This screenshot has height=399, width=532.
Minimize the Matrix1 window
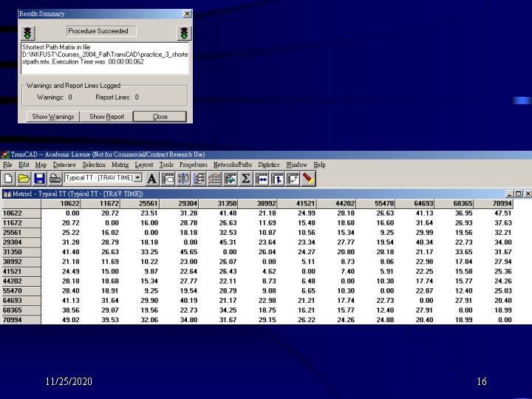pos(509,194)
